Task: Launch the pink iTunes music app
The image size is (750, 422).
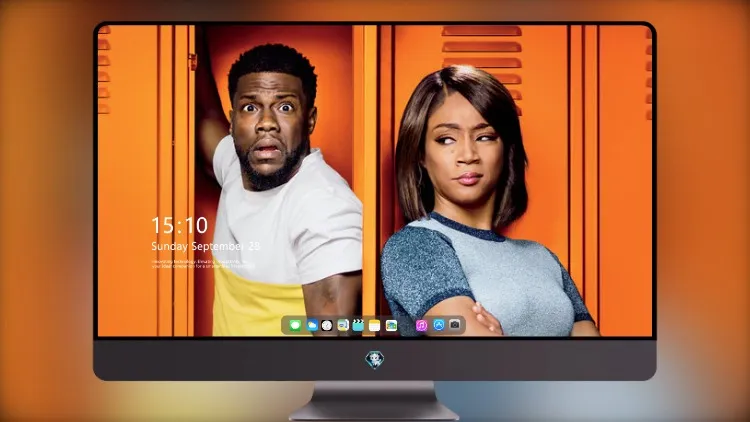Action: [421, 325]
